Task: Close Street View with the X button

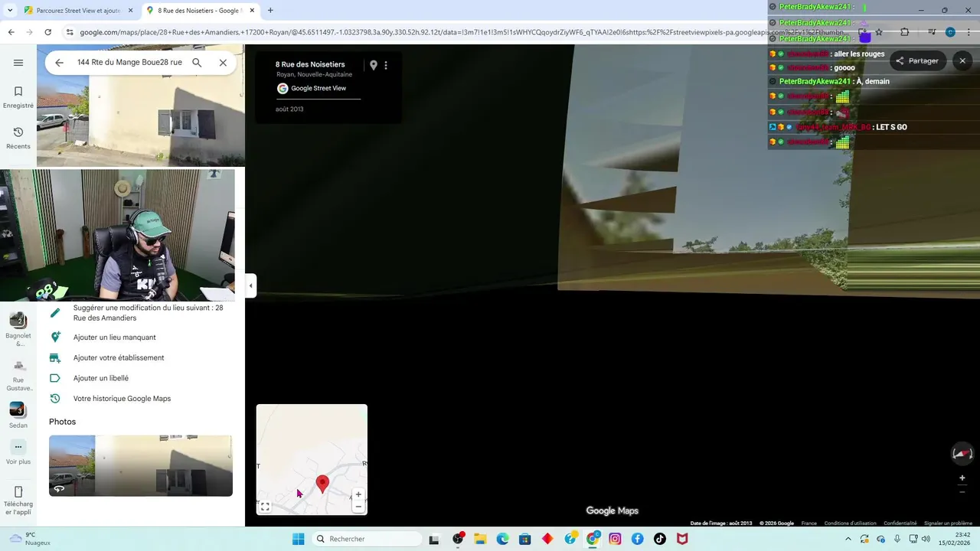Action: pos(962,60)
